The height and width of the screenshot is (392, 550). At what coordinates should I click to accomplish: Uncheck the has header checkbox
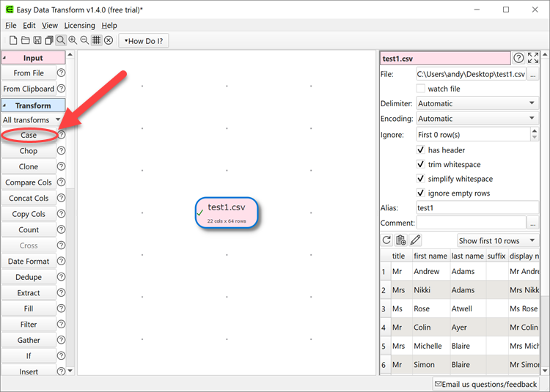coord(421,150)
